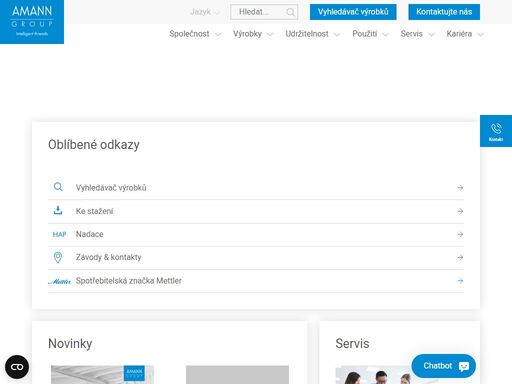This screenshot has width=512, height=384.
Task: Expand the Výrobky dropdown menu
Action: point(253,34)
